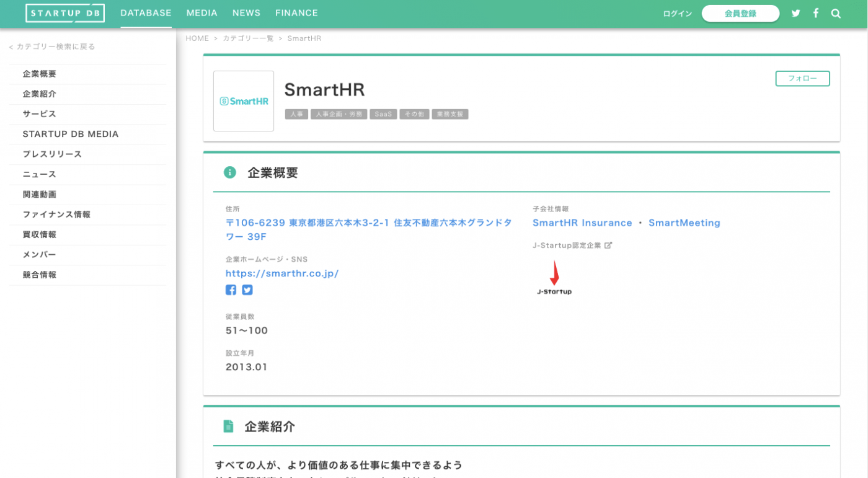Open the https://smarthr.co.jp/ link
868x478 pixels.
tap(282, 273)
